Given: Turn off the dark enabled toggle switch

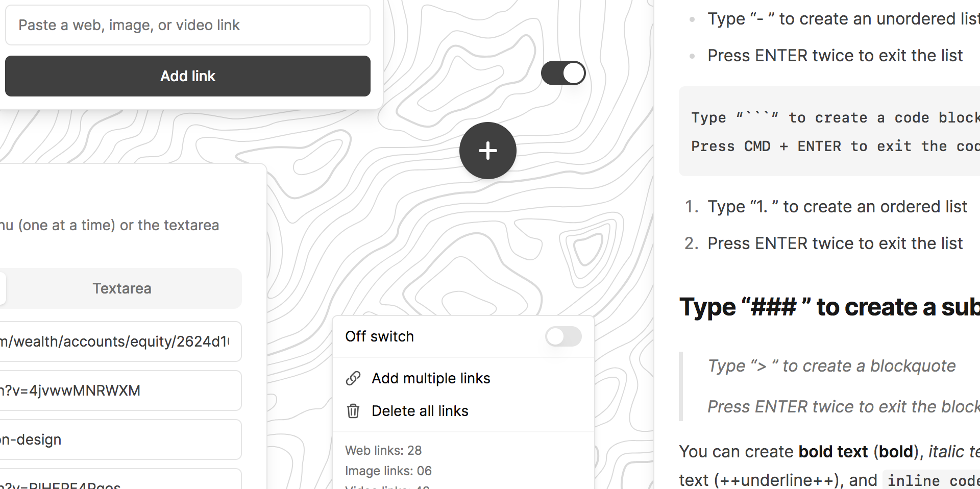Looking at the screenshot, I should click(563, 73).
